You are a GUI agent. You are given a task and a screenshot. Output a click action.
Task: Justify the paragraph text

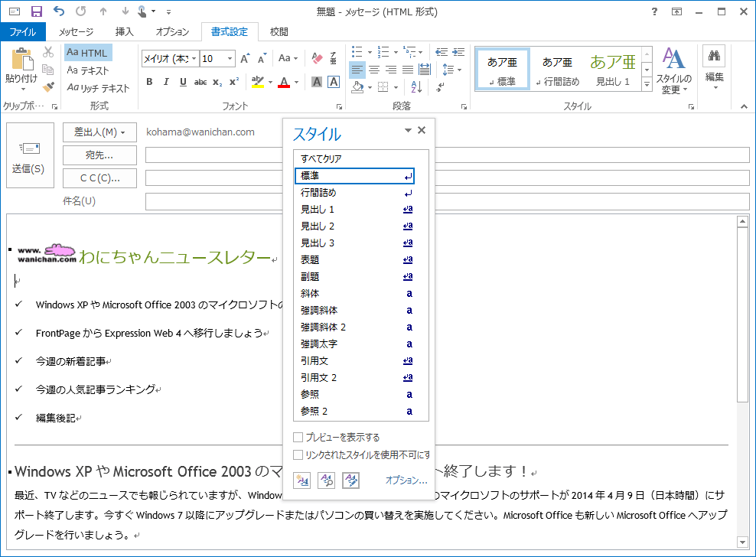pos(408,70)
